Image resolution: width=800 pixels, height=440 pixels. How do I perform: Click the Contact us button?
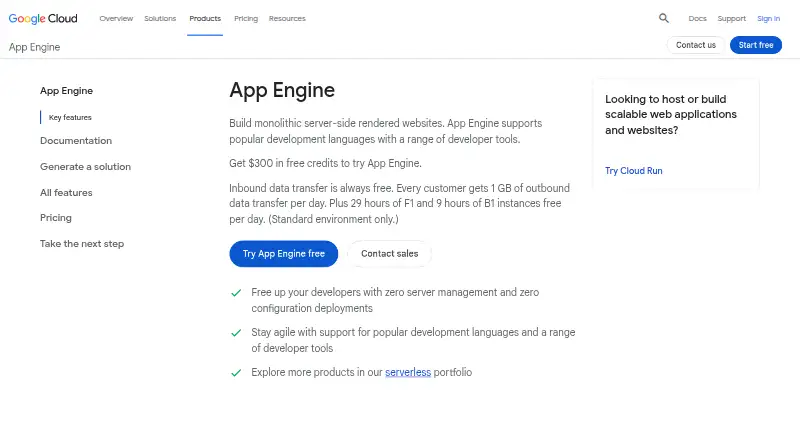(695, 45)
